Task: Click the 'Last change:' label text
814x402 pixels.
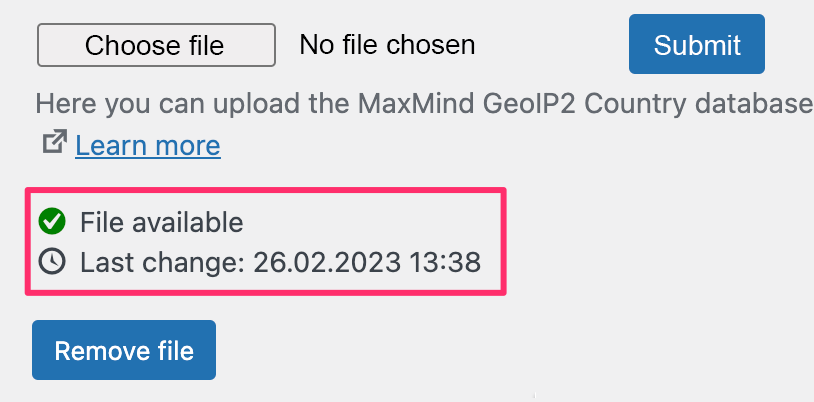Action: pos(162,262)
